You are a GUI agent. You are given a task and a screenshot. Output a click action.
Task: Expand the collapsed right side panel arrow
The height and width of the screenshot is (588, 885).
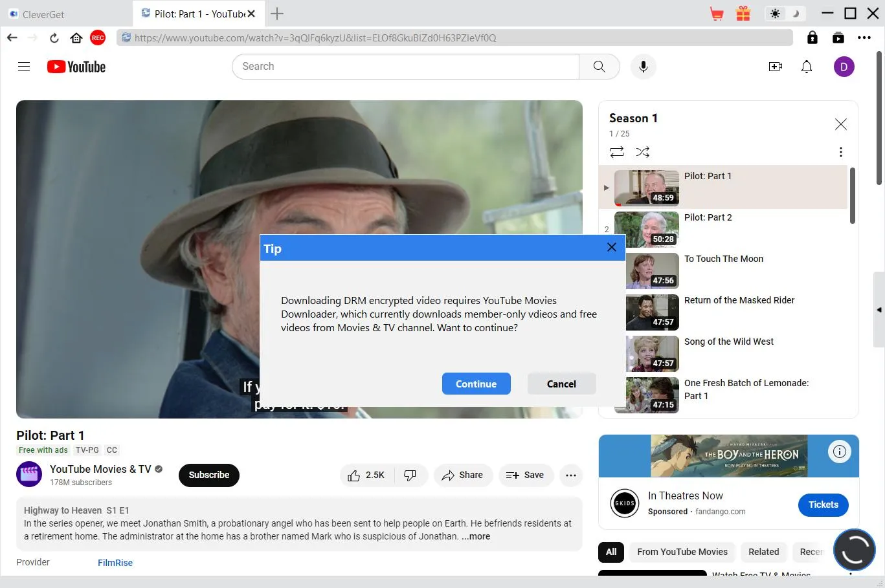point(879,310)
